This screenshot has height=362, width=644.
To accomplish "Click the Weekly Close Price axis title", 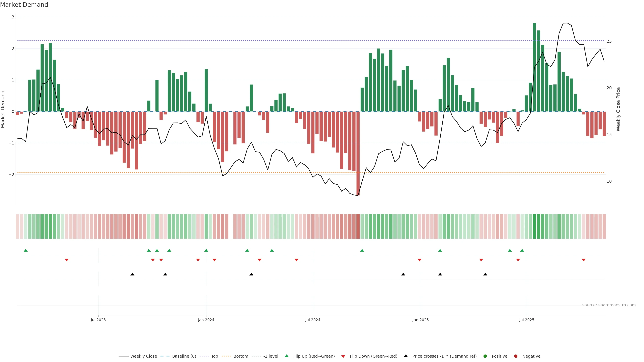I will tap(618, 109).
